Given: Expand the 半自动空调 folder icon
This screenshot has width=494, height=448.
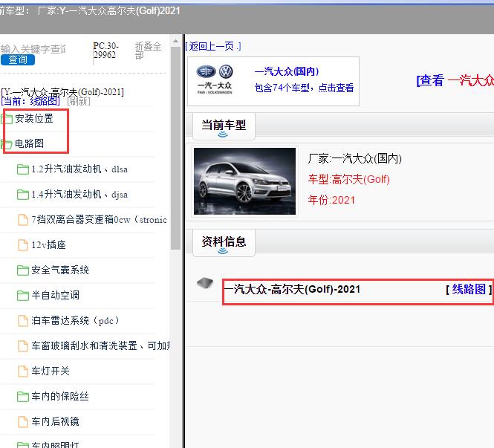Looking at the screenshot, I should (23, 295).
